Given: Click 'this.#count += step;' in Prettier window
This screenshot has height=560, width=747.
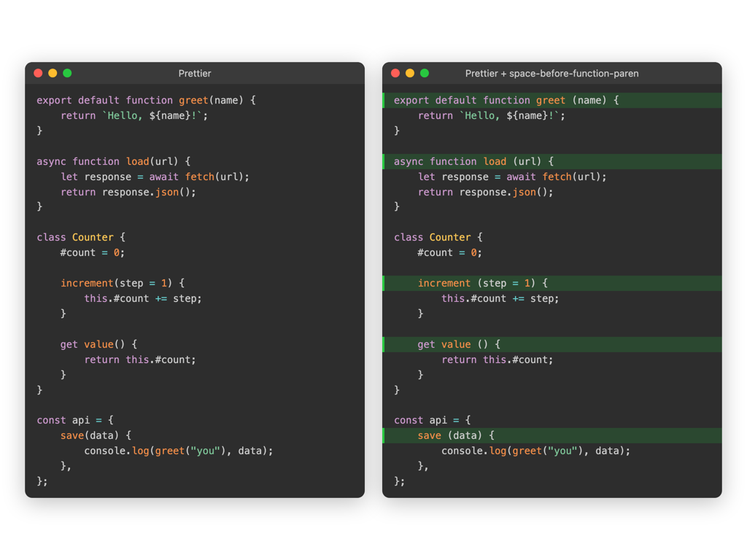Looking at the screenshot, I should coord(143,298).
